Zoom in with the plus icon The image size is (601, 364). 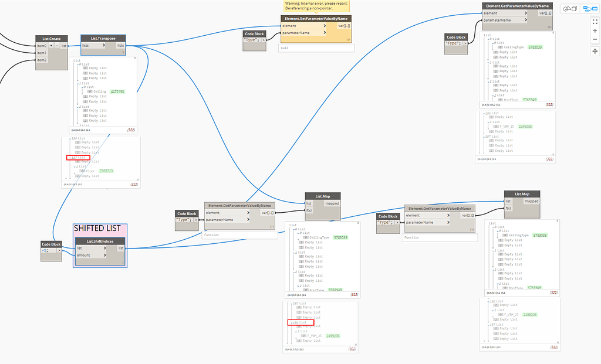click(595, 30)
